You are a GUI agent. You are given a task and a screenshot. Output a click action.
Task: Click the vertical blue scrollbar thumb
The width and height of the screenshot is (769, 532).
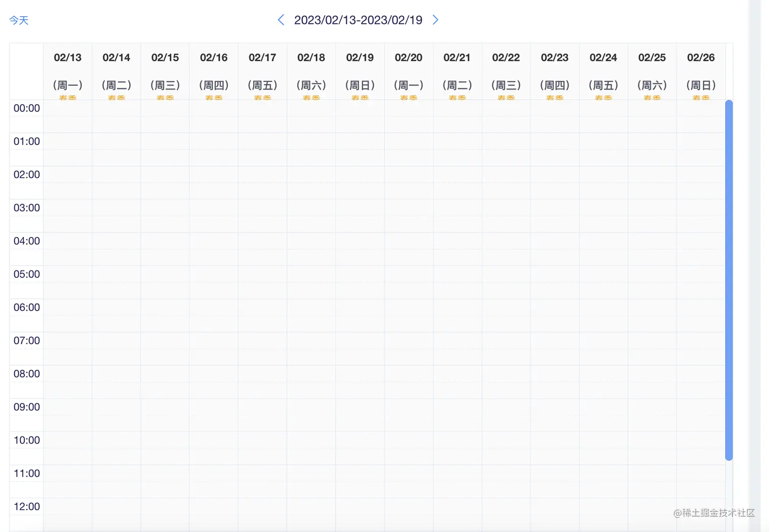click(x=729, y=280)
